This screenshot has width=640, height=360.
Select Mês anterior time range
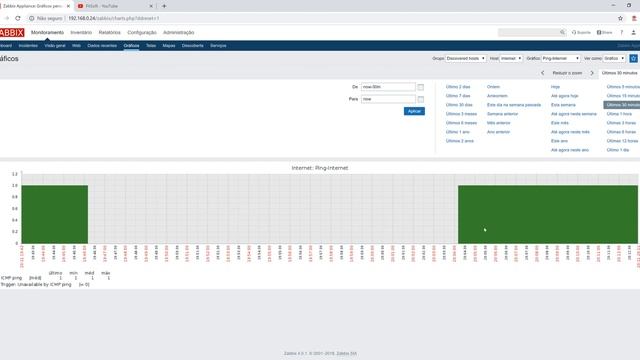click(498, 123)
